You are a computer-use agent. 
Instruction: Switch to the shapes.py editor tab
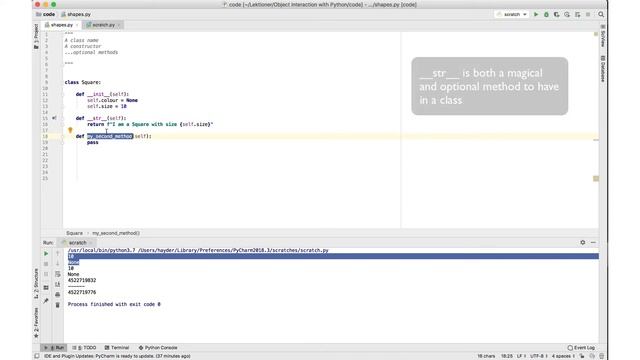62,25
